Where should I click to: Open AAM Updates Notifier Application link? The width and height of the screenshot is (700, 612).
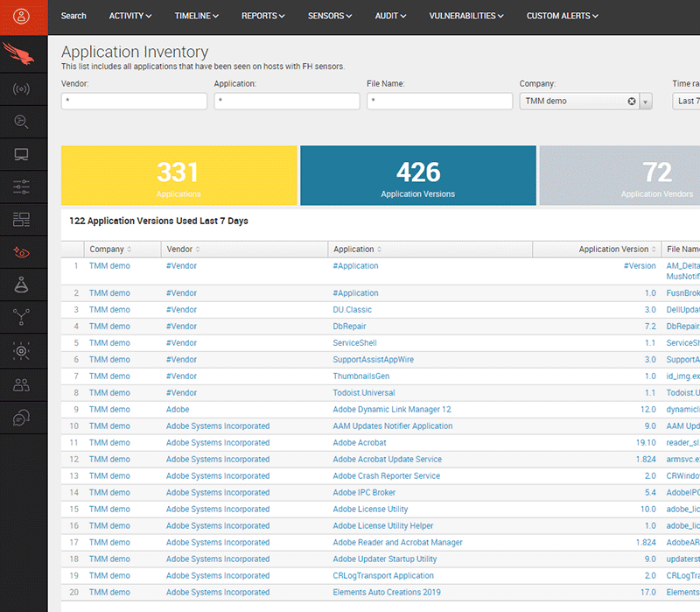point(393,426)
